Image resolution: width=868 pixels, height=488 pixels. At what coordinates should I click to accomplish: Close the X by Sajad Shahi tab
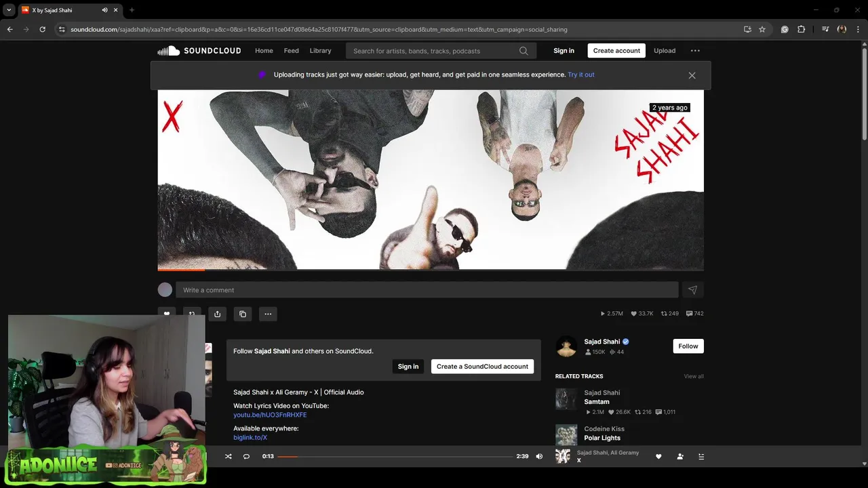[116, 10]
